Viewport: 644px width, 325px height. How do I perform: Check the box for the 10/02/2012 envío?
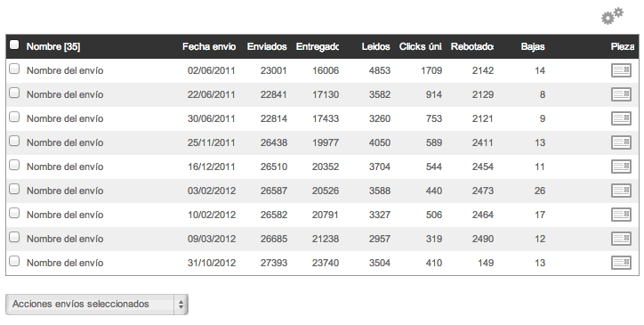coord(14,213)
